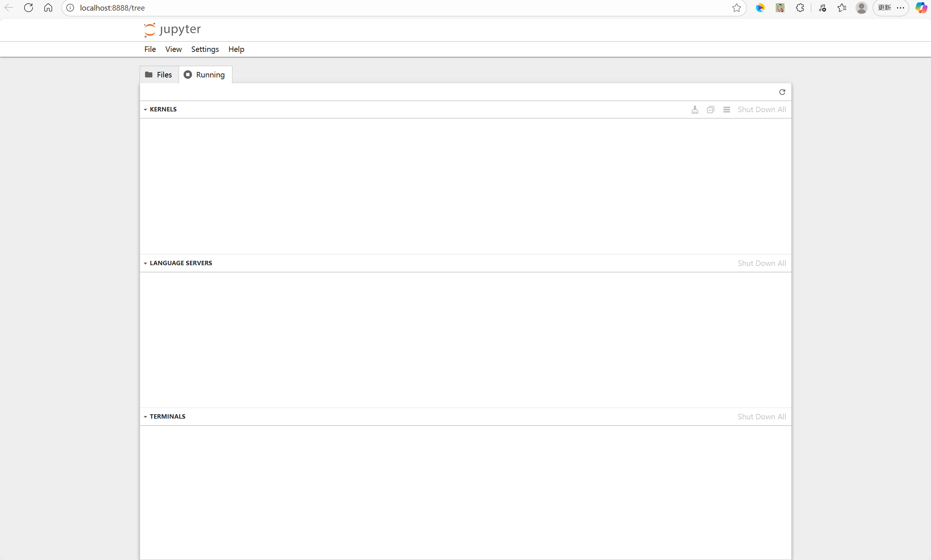The width and height of the screenshot is (931, 560).
Task: Bookmark page with the star icon
Action: pyautogui.click(x=736, y=8)
